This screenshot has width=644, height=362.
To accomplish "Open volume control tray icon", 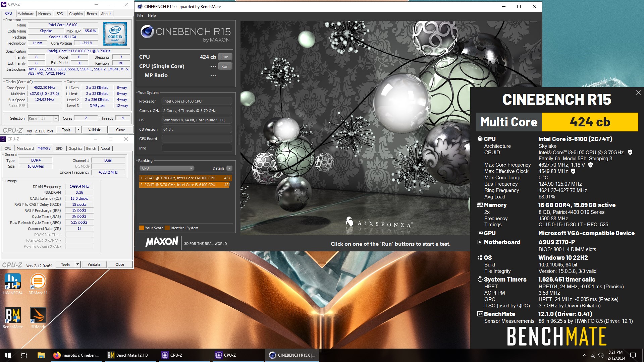I will pos(601,355).
